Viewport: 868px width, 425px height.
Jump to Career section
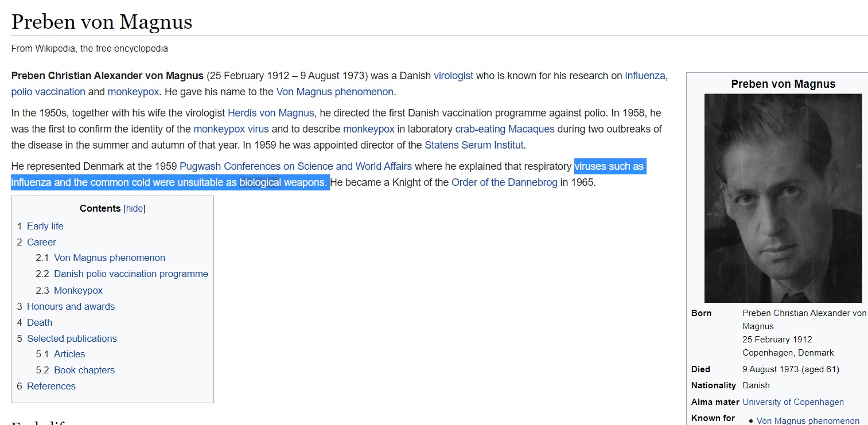(x=41, y=242)
